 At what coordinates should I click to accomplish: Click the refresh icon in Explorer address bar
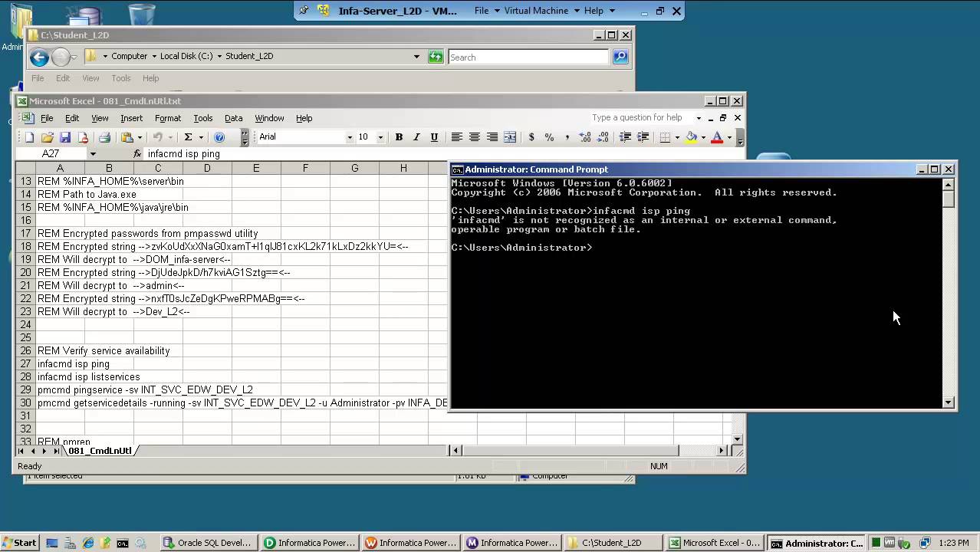436,57
